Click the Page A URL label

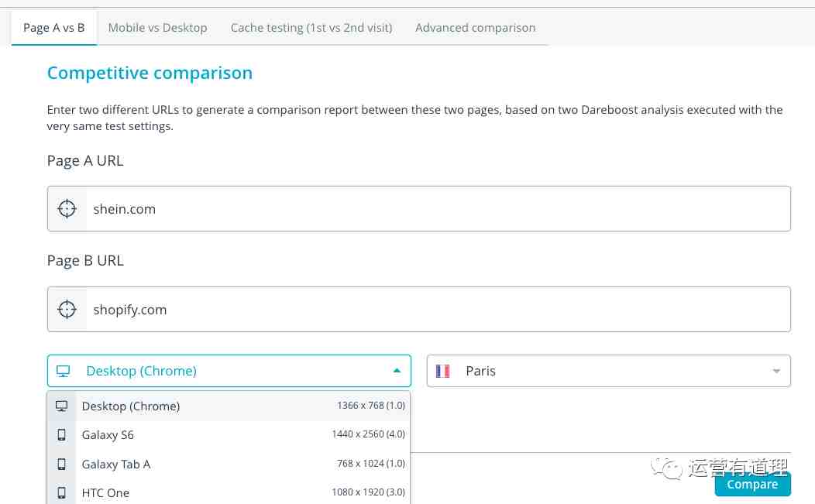click(x=85, y=160)
